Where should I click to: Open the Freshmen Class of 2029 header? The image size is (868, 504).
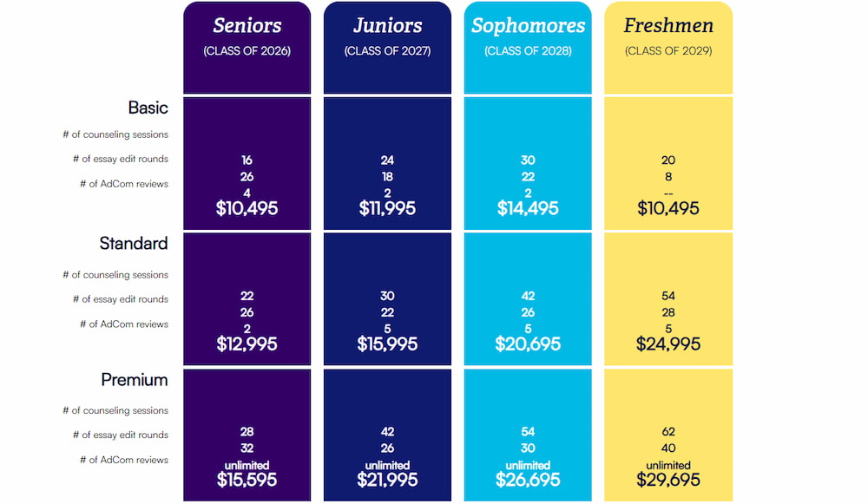[x=667, y=36]
